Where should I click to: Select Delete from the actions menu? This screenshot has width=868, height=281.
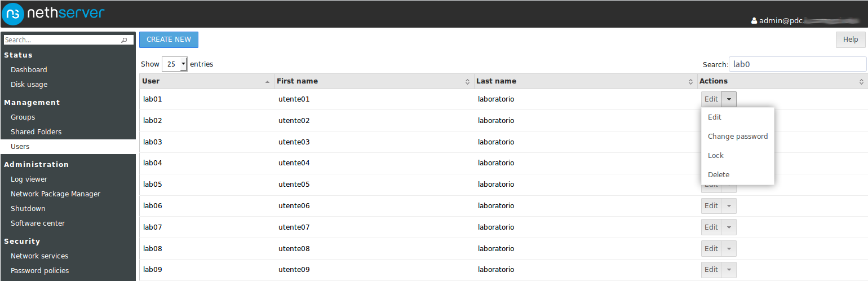click(719, 175)
